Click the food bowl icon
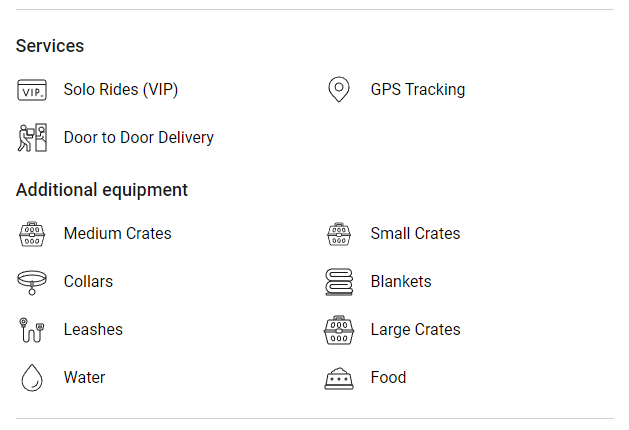The image size is (629, 430). (339, 378)
